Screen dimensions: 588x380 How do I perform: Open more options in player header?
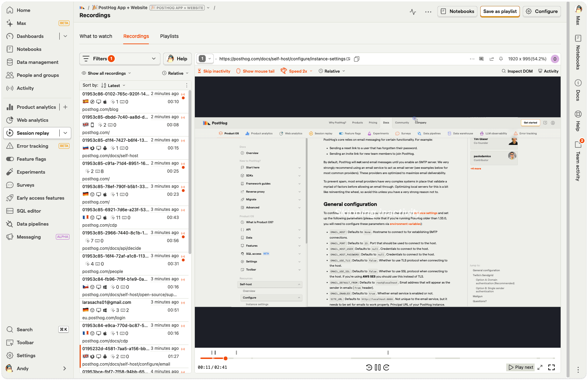[472, 59]
